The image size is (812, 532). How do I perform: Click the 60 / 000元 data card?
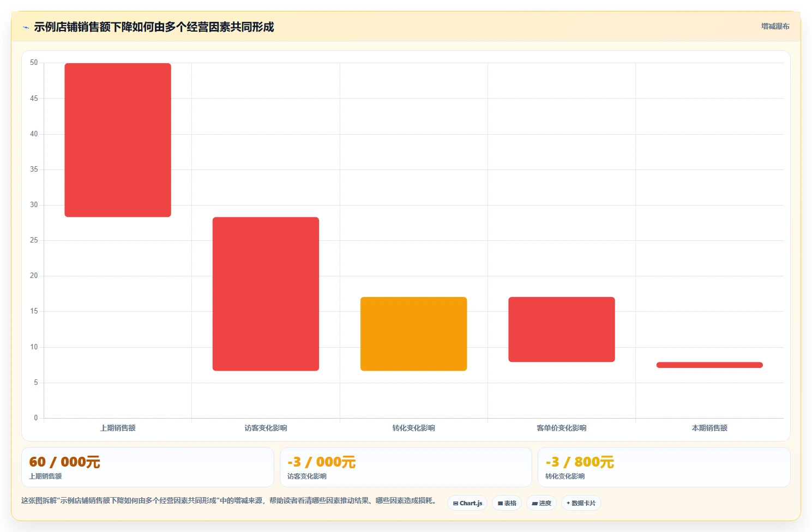(148, 467)
